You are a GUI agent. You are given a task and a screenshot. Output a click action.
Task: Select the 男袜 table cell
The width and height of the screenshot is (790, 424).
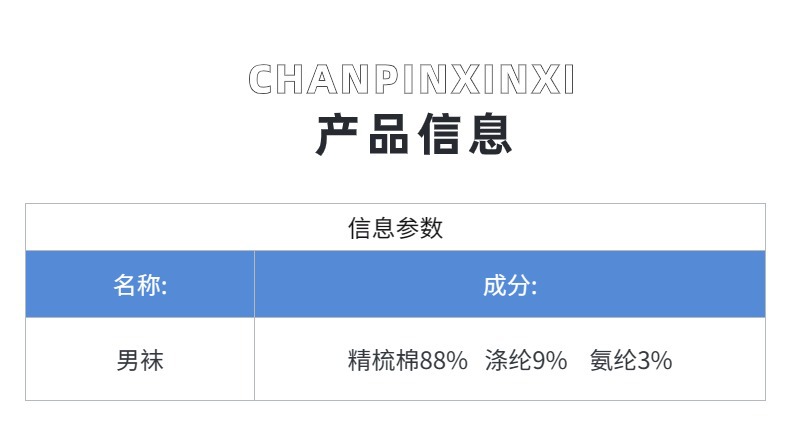click(140, 360)
